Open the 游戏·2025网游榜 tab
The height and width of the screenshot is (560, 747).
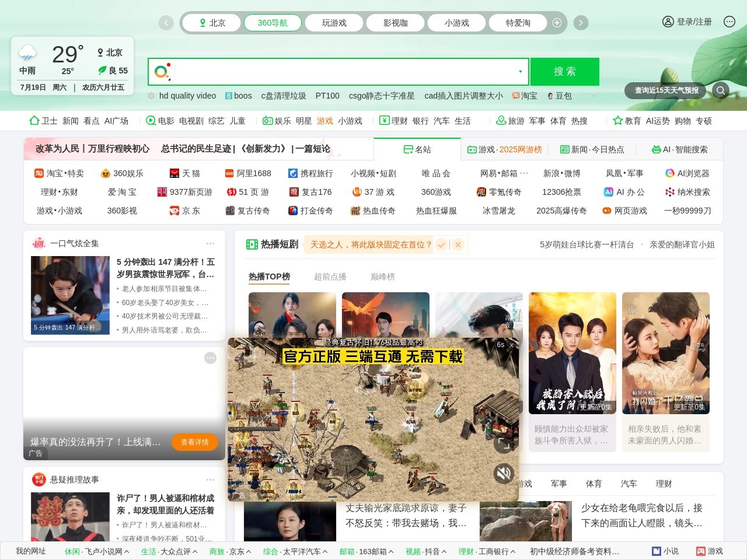point(505,149)
